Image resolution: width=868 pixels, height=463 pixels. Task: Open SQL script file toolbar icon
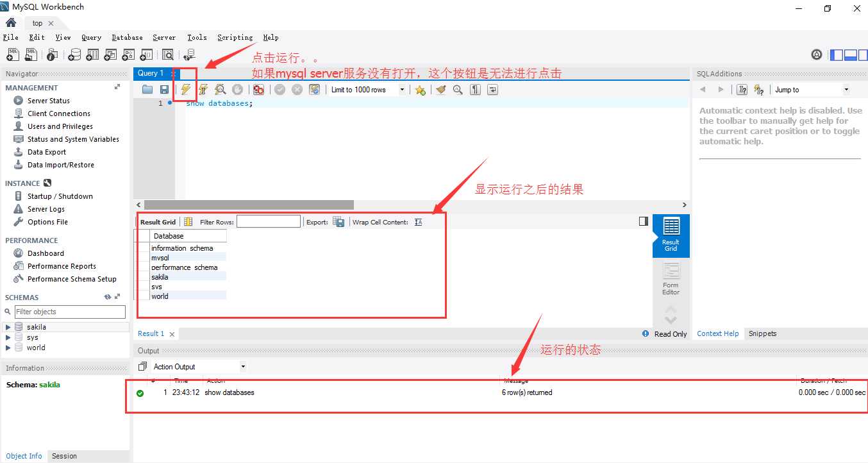31,55
